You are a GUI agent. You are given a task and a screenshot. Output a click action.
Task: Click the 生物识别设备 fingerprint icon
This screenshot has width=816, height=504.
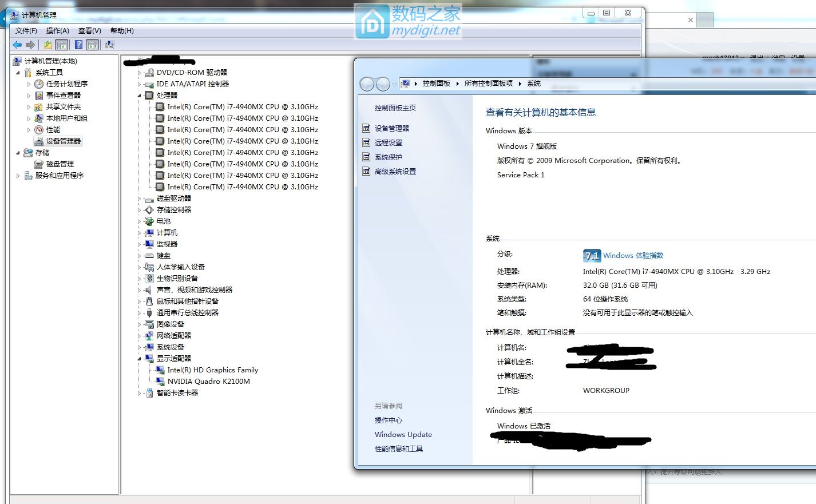(x=149, y=278)
